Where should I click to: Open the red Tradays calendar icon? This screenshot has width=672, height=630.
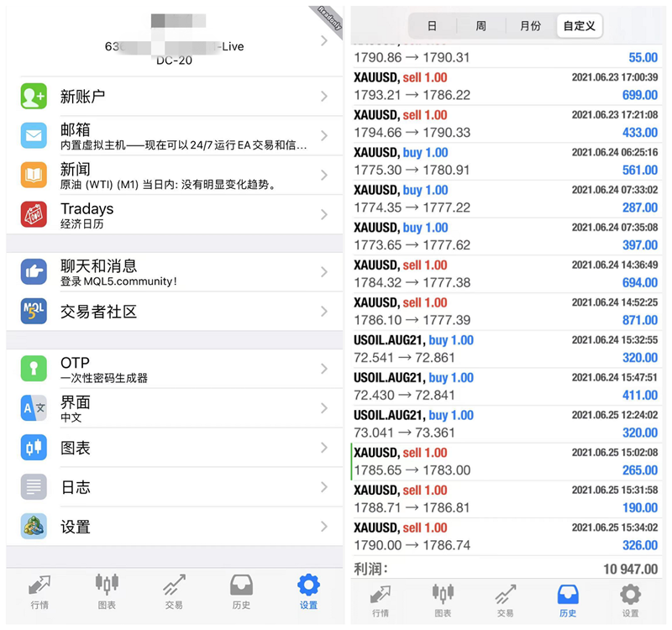pyautogui.click(x=34, y=214)
